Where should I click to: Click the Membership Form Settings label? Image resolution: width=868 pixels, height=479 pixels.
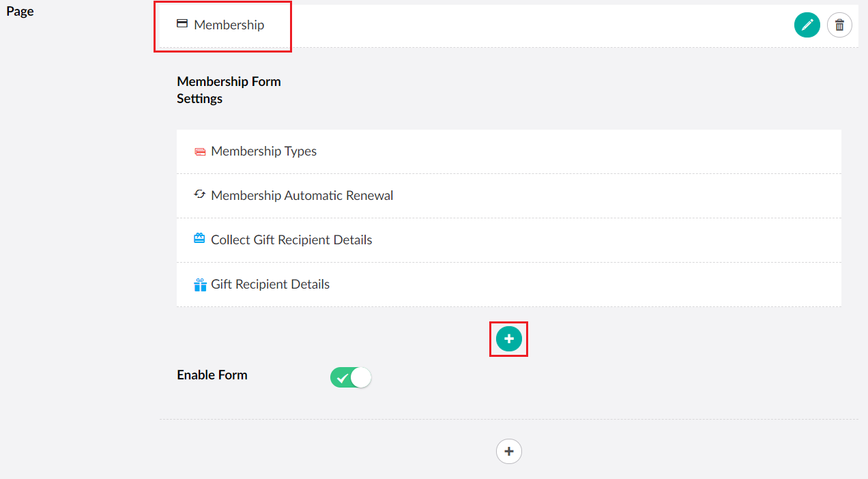(x=229, y=89)
